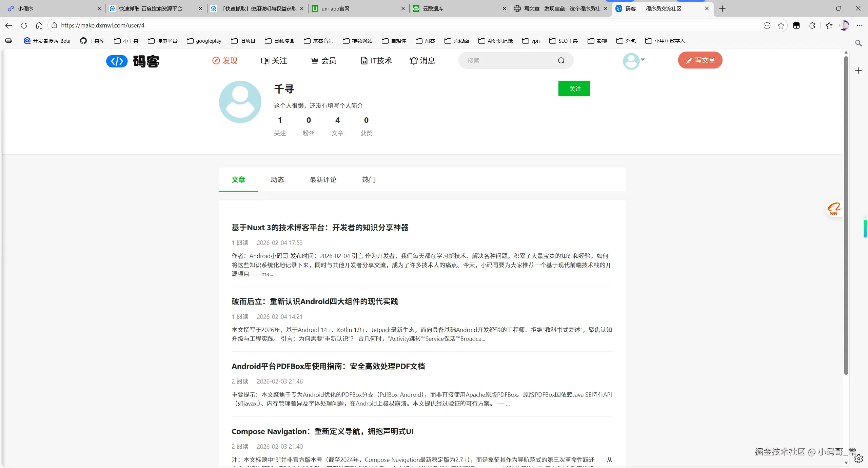Switch to the 最新评论 tab
The height and width of the screenshot is (468, 868).
(323, 179)
